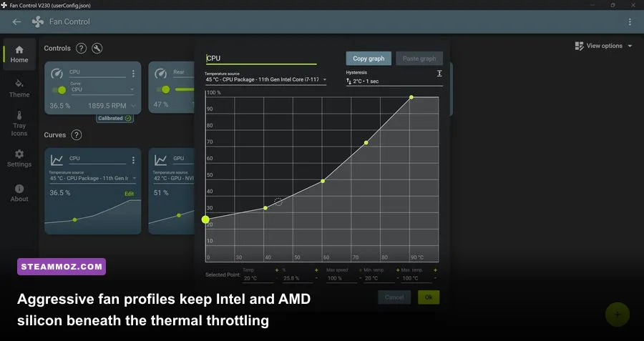Click the percent field showing 25.8 %

[x=298, y=278]
